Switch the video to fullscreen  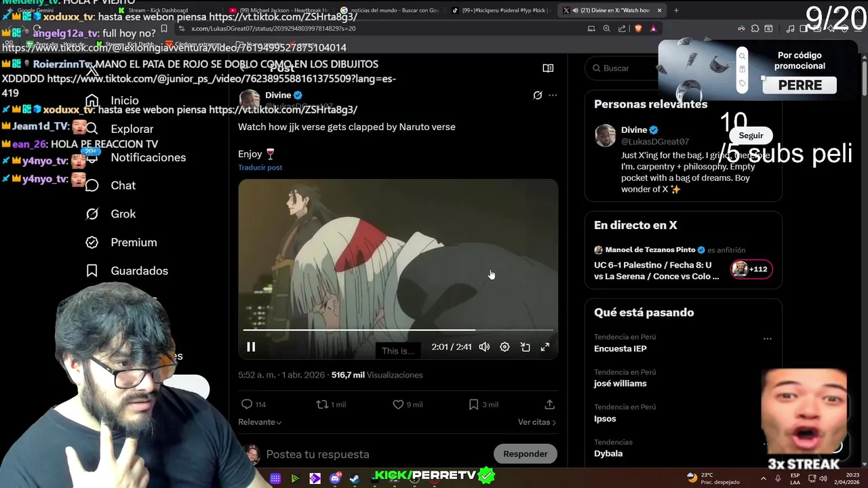click(545, 347)
